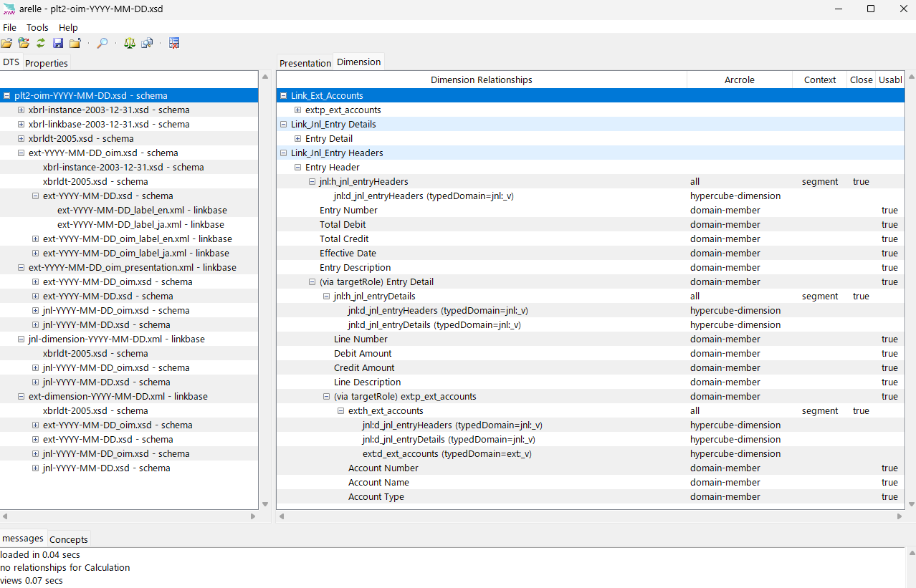This screenshot has width=916, height=588.
Task: Switch to the Properties tab
Action: 47,63
